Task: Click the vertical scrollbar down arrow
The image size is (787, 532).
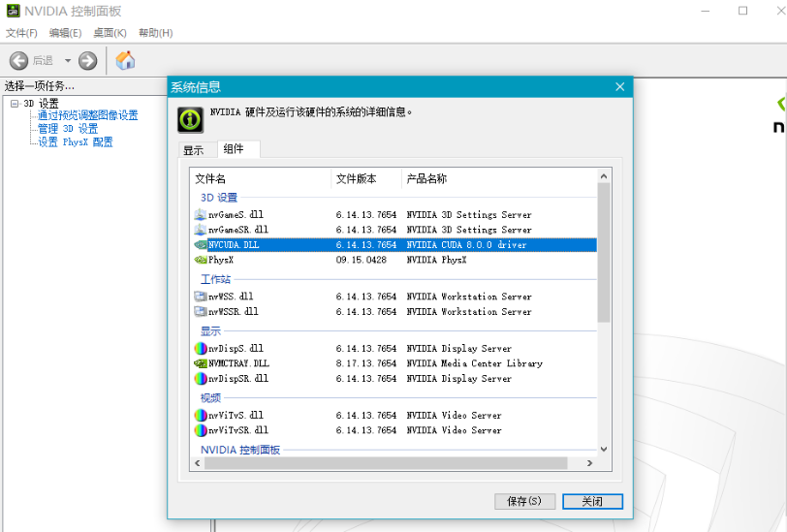Action: coord(604,450)
